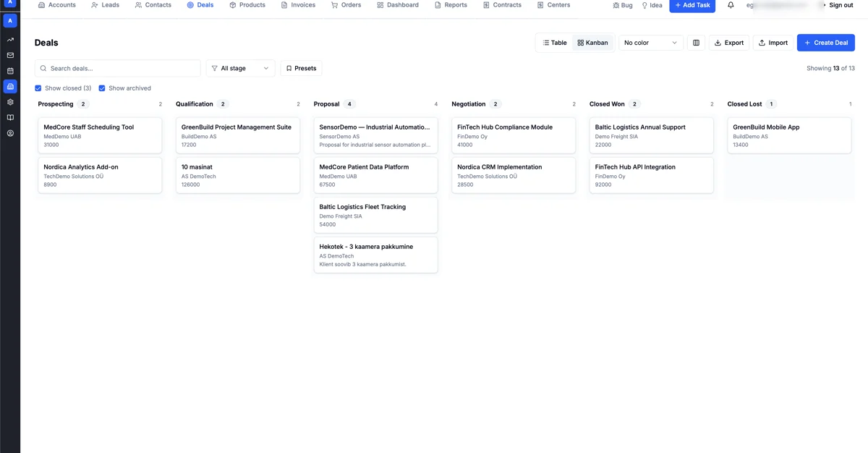Click the Export button
This screenshot has width=868, height=453.
pyautogui.click(x=729, y=43)
